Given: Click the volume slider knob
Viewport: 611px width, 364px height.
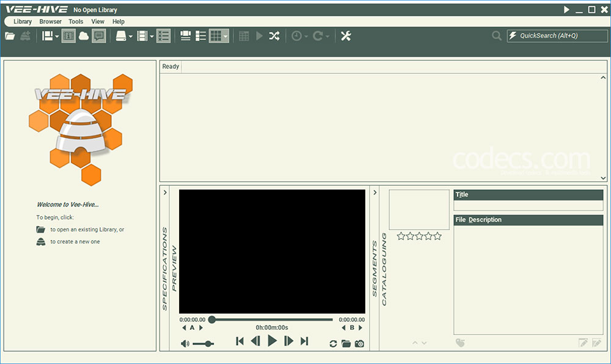Looking at the screenshot, I should pyautogui.click(x=208, y=344).
